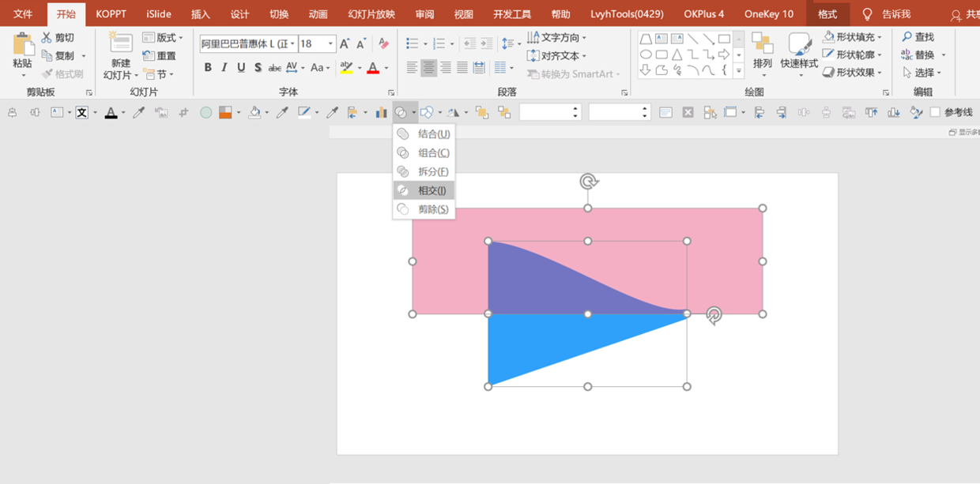Click the rotate handle of the blue shape
The width and height of the screenshot is (980, 484).
(x=714, y=316)
